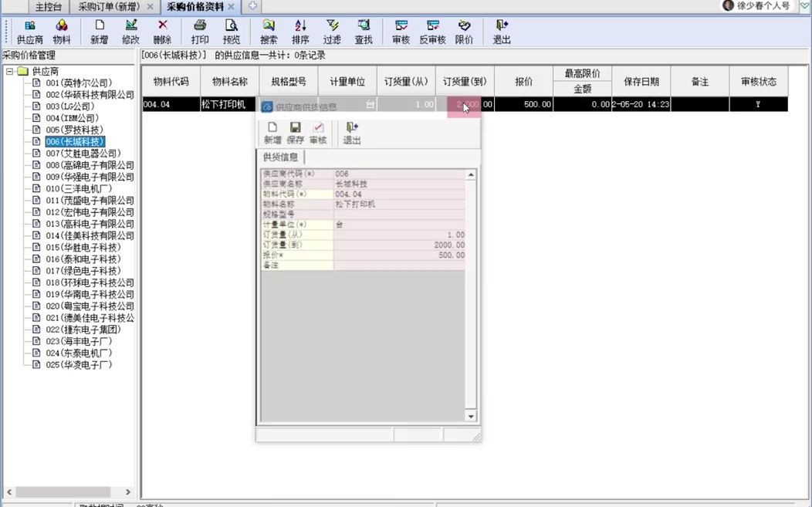This screenshot has height=507, width=812.
Task: Click the 删除 delete icon
Action: 164,32
